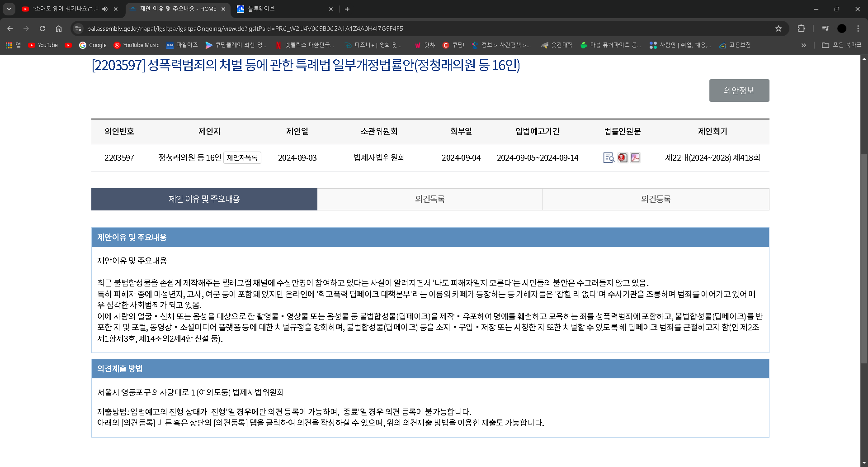The image size is (868, 467).
Task: Switch to the 의견등록 tab
Action: coord(656,199)
